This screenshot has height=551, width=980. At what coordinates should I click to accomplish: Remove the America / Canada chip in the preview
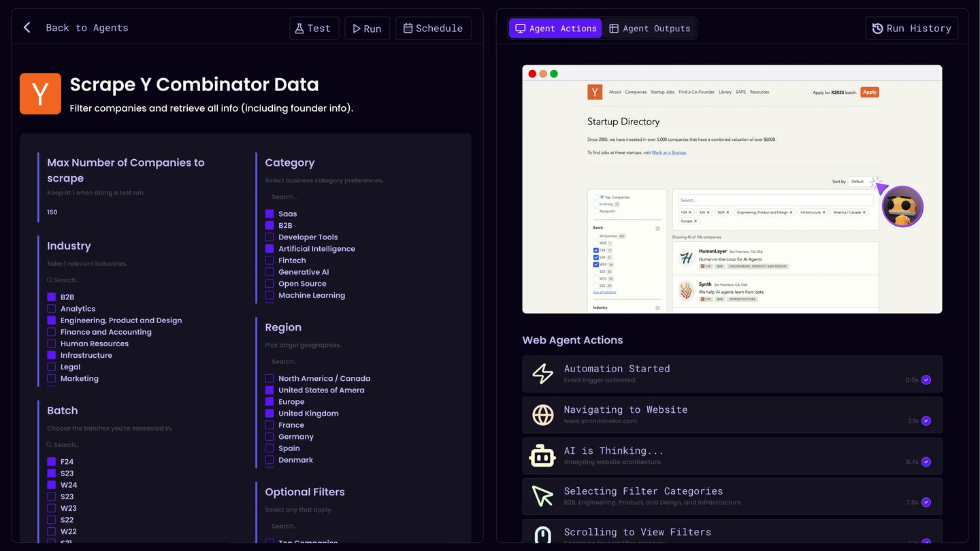point(865,212)
